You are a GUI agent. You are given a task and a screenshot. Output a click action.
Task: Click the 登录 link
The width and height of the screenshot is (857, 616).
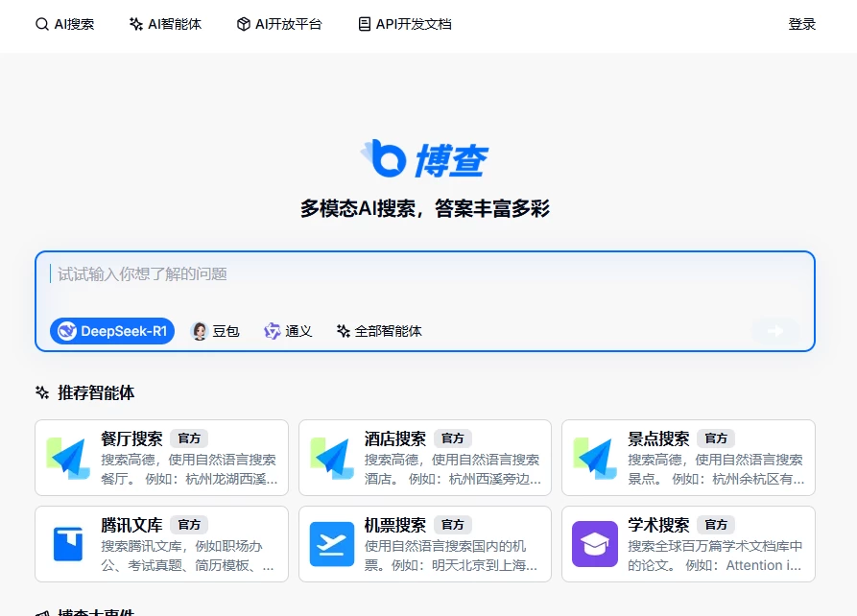[x=802, y=24]
